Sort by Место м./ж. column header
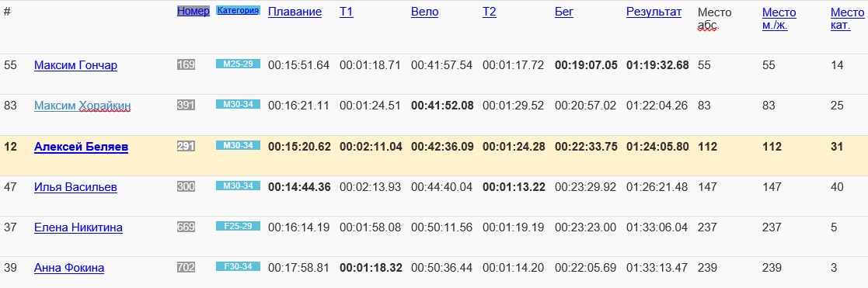 [x=779, y=19]
